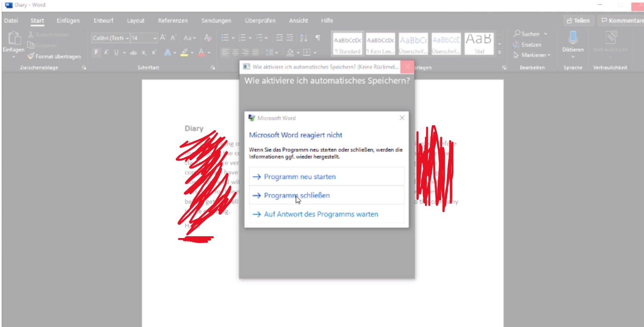Toggle underline U formatting
This screenshot has height=327, width=644.
pyautogui.click(x=117, y=52)
